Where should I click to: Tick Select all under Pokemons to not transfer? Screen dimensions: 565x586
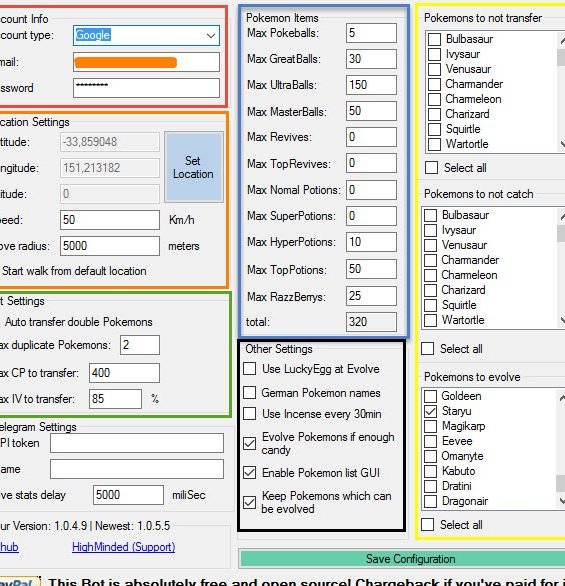coord(431,167)
